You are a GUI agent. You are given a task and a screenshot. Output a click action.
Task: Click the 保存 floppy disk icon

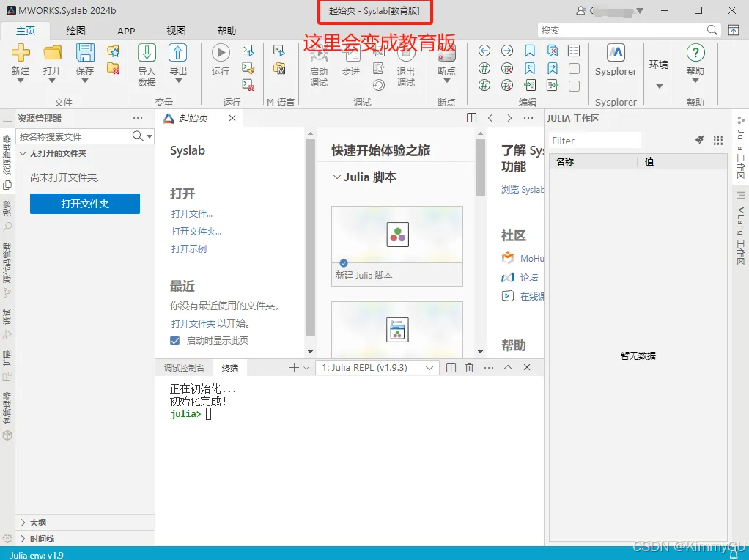[84, 53]
